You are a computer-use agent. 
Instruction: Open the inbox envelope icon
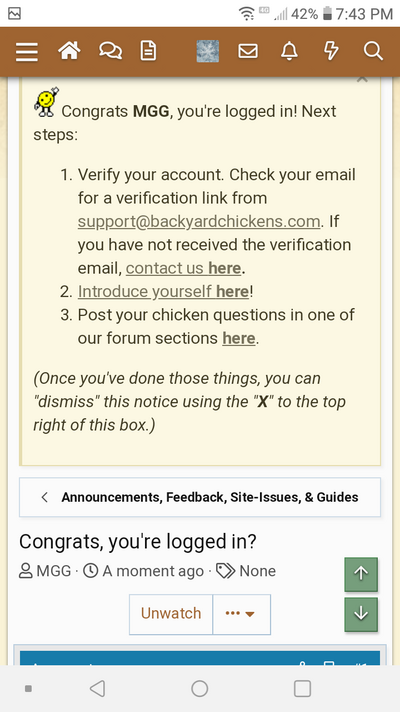point(248,51)
